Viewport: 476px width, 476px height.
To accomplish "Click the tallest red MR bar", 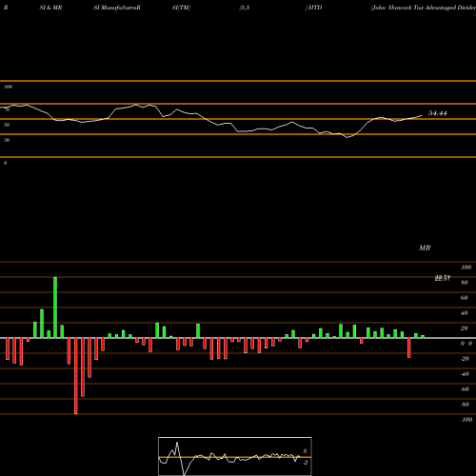I will 76,376.
